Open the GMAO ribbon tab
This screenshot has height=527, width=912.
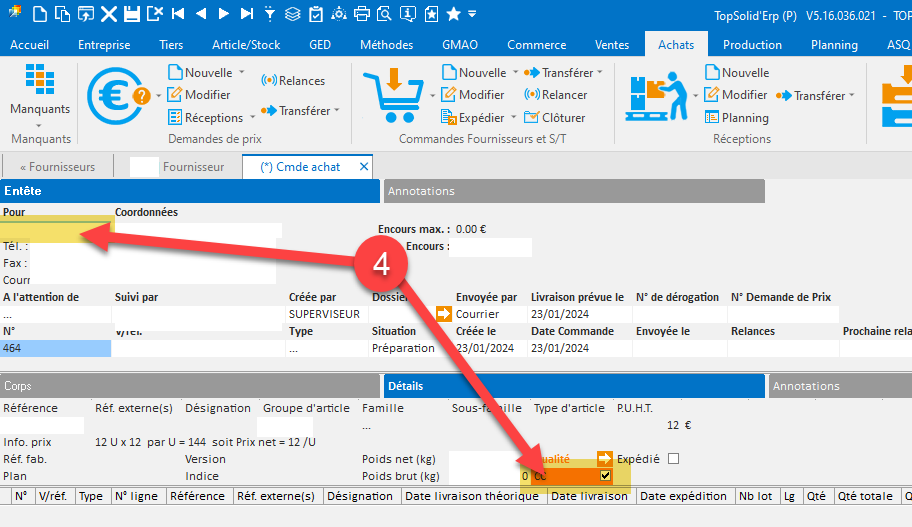460,45
